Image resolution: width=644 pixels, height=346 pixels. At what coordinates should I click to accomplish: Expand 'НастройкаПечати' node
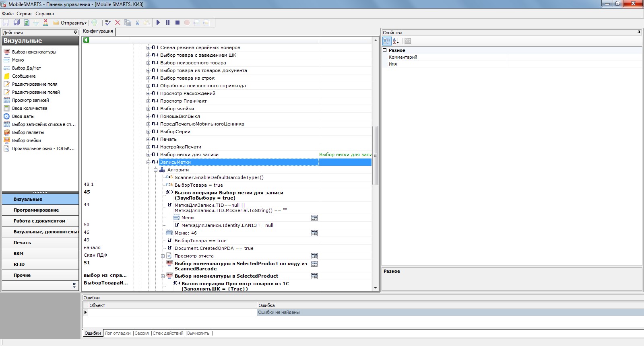[148, 147]
